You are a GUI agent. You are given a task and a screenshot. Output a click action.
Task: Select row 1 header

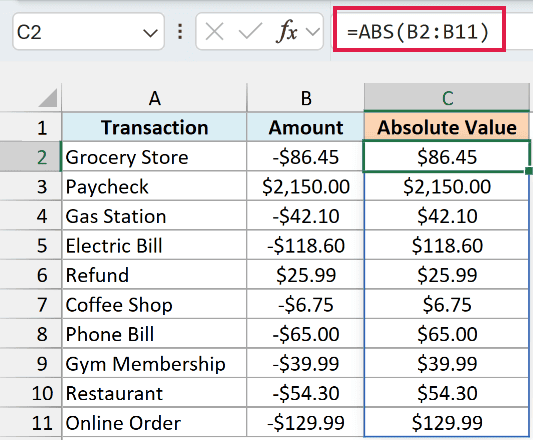pos(31,128)
